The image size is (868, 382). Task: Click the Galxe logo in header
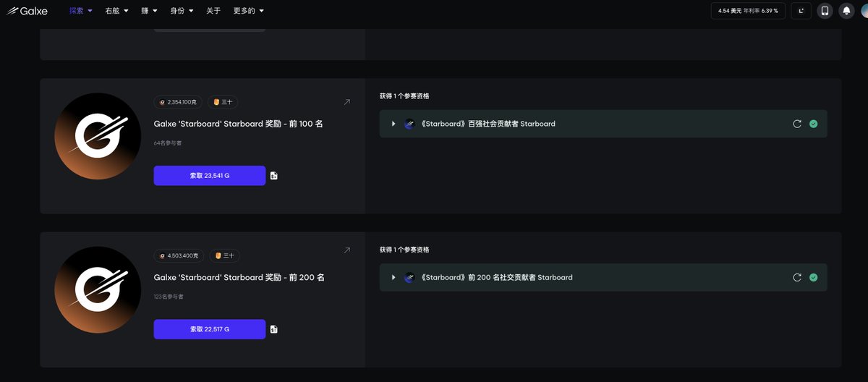(27, 11)
